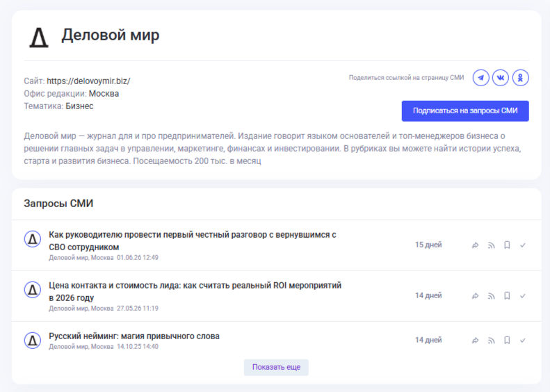Click Поделиться ссылкой на страницу СМИ label

pyautogui.click(x=406, y=77)
